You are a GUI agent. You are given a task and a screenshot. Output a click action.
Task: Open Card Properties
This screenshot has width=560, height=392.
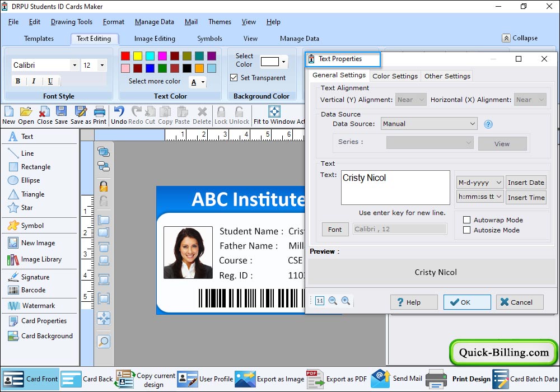[37, 320]
